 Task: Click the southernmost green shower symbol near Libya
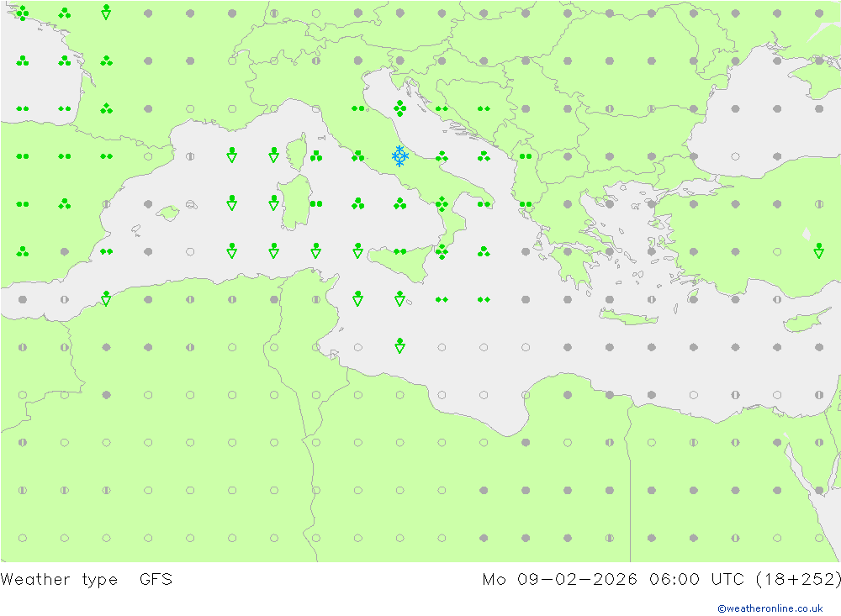coord(399,345)
